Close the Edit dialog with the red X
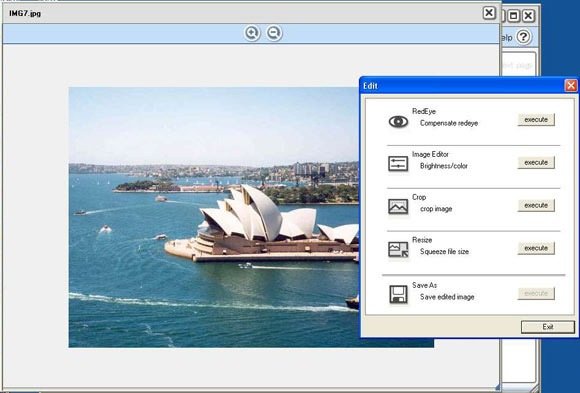 tap(571, 85)
